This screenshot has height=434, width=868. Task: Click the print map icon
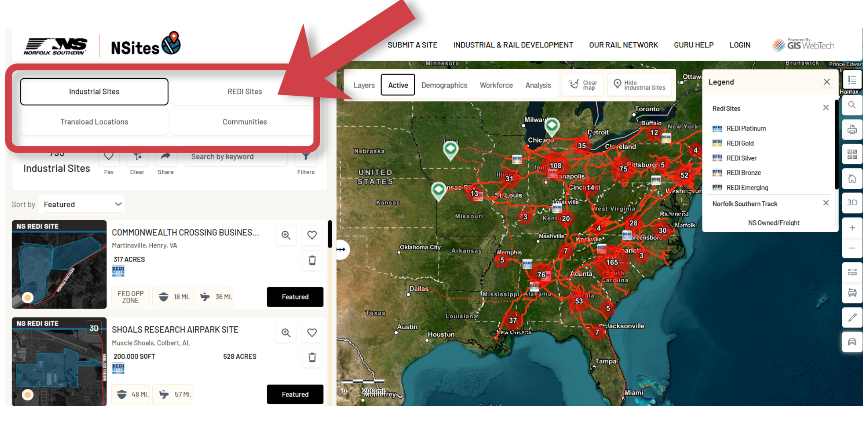852,130
